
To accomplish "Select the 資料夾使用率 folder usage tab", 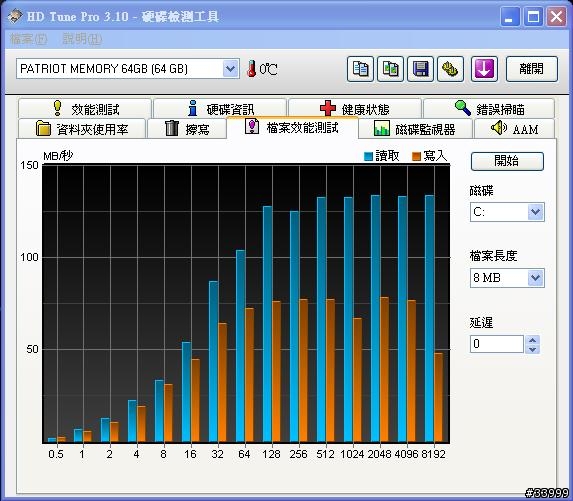I will pyautogui.click(x=82, y=129).
